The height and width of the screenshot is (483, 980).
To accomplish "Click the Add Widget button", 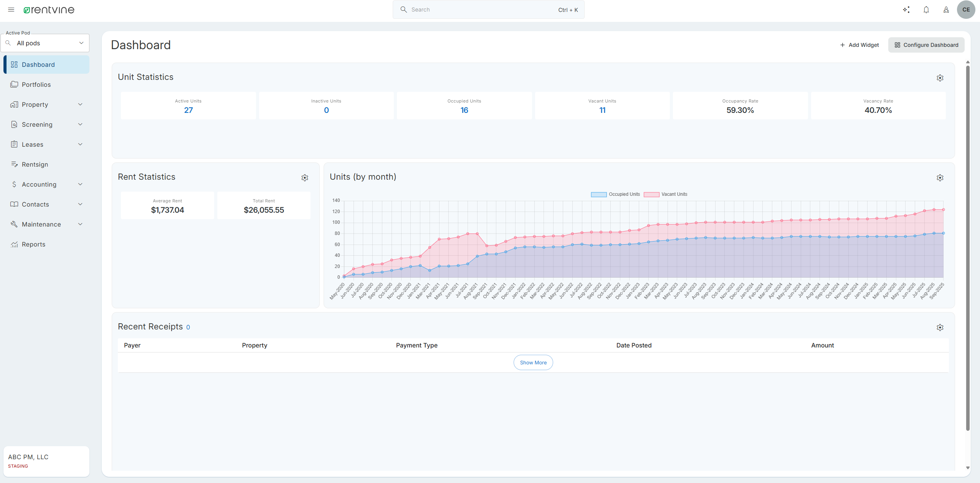I will point(859,45).
